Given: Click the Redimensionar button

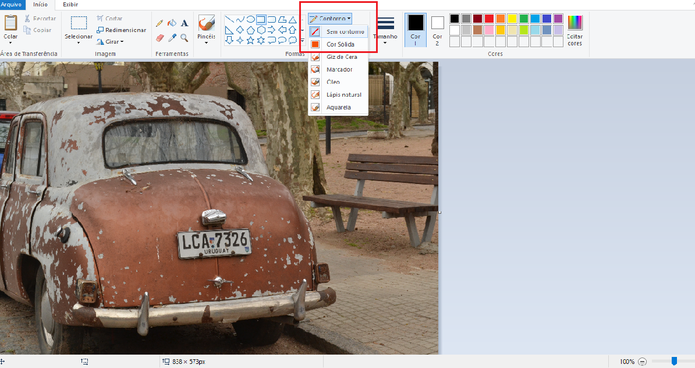Looking at the screenshot, I should coord(121,30).
